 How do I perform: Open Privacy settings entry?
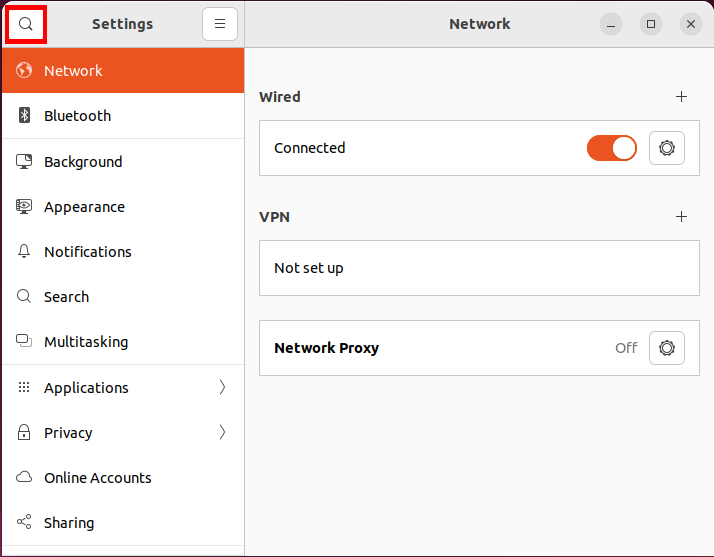[x=123, y=432]
